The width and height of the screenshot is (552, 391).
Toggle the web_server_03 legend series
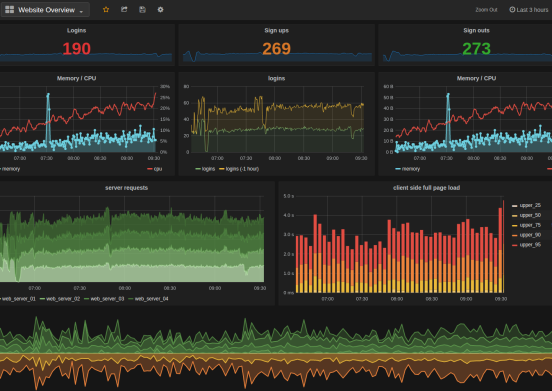[104, 299]
